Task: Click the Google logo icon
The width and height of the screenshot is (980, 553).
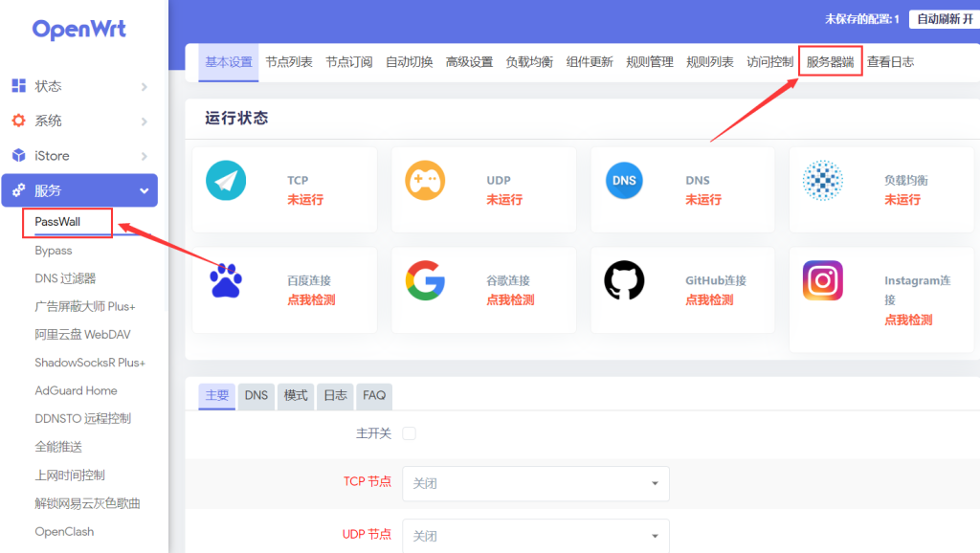Action: 425,280
